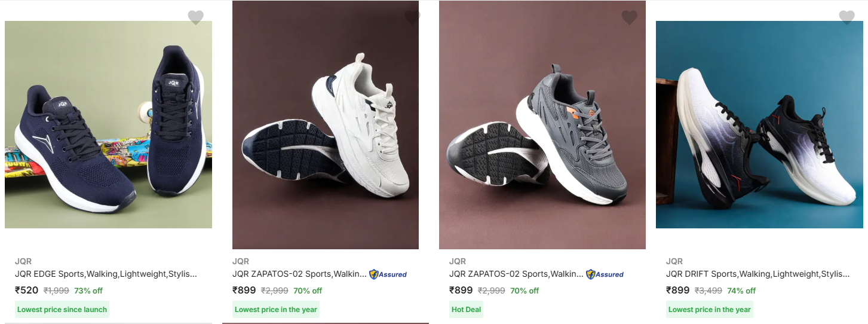
Task: Click Assured badge on white ZAPATOS-02 listing
Action: [388, 274]
